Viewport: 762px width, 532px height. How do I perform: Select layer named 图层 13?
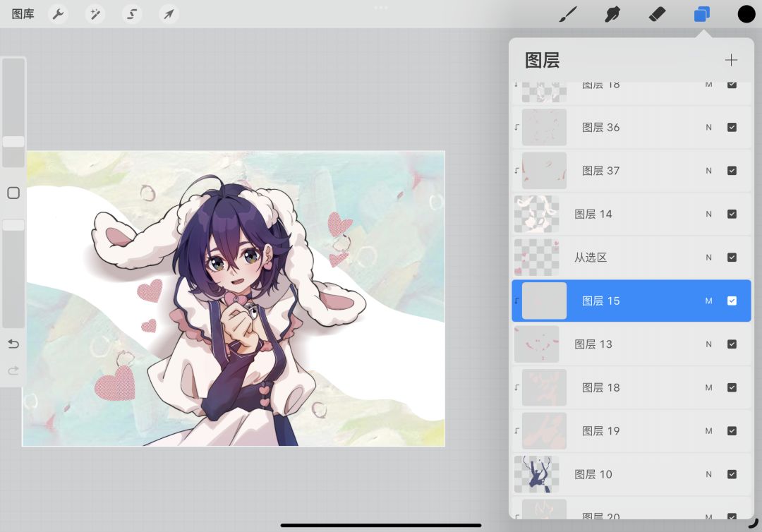[x=593, y=344]
